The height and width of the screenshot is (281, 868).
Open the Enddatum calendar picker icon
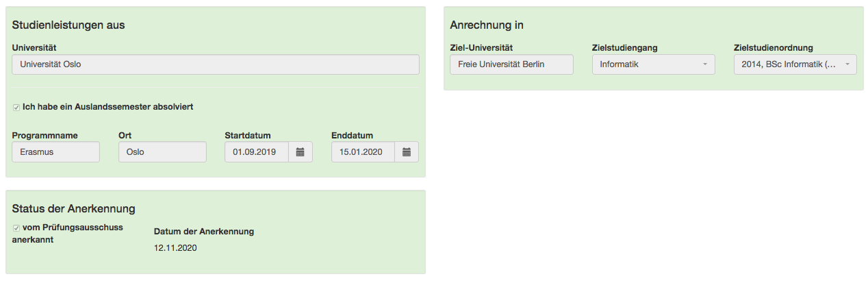407,152
